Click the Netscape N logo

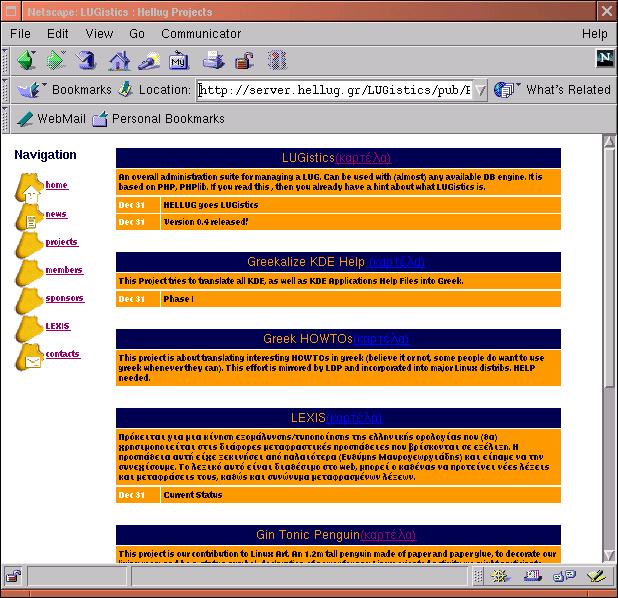[x=603, y=58]
